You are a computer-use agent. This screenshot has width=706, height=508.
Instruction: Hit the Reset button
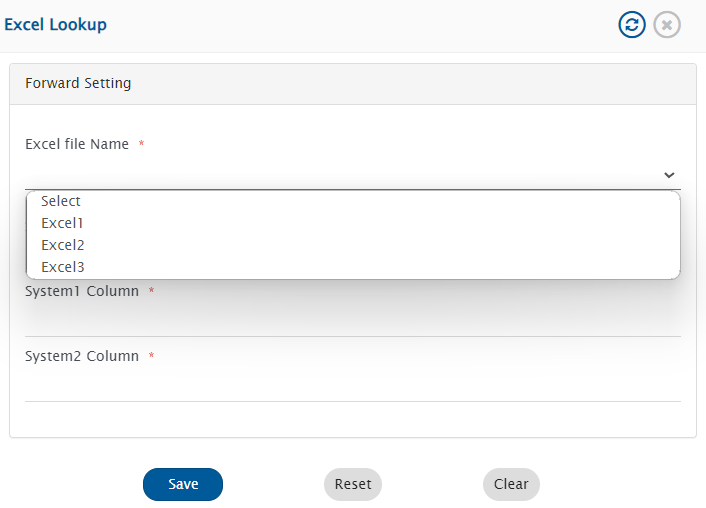(x=353, y=484)
